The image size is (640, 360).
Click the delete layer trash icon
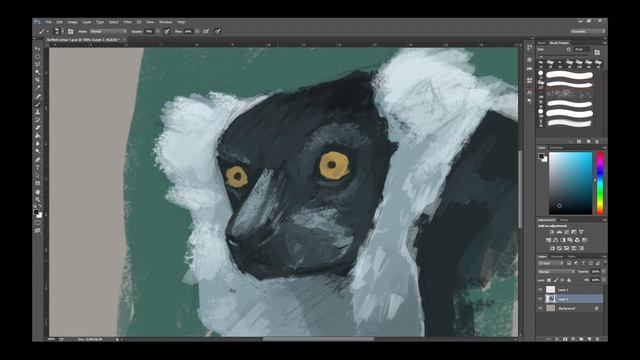point(598,339)
